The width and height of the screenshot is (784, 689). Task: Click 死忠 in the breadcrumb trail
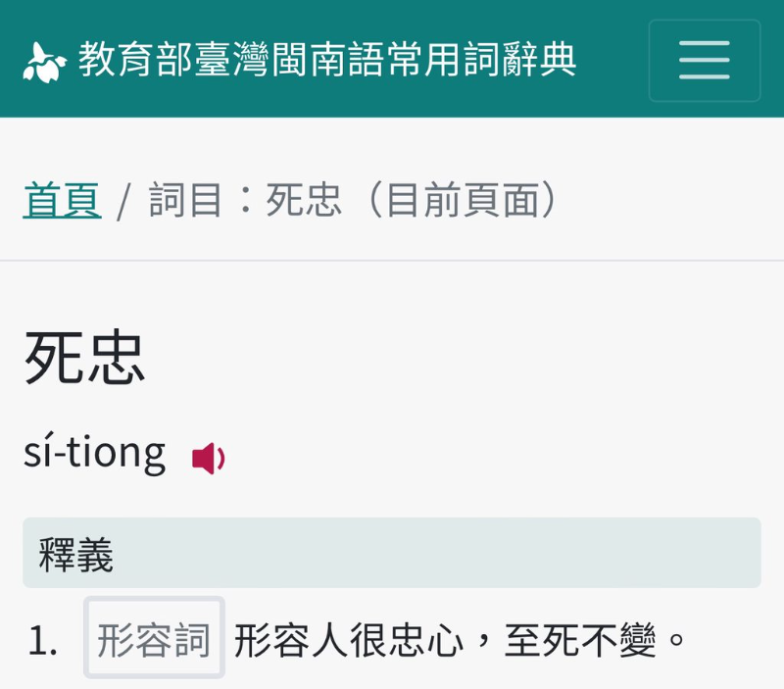click(304, 201)
